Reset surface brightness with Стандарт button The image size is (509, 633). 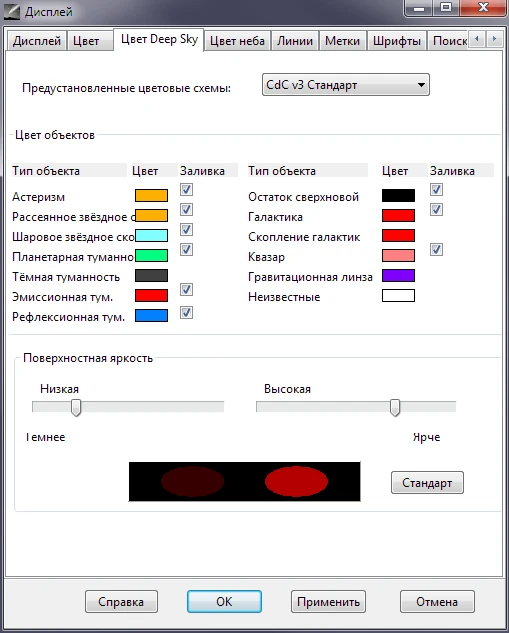(427, 482)
